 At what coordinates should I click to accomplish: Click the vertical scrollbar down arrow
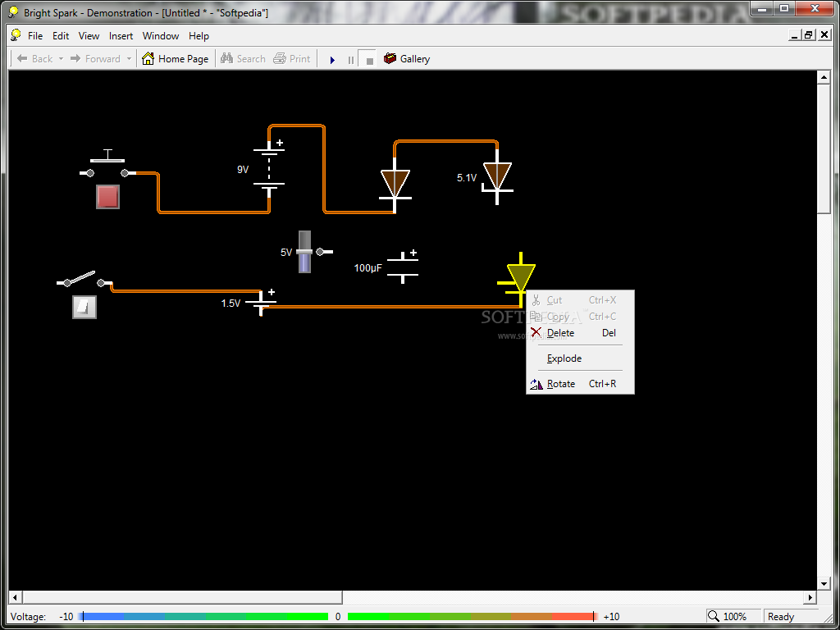(824, 583)
